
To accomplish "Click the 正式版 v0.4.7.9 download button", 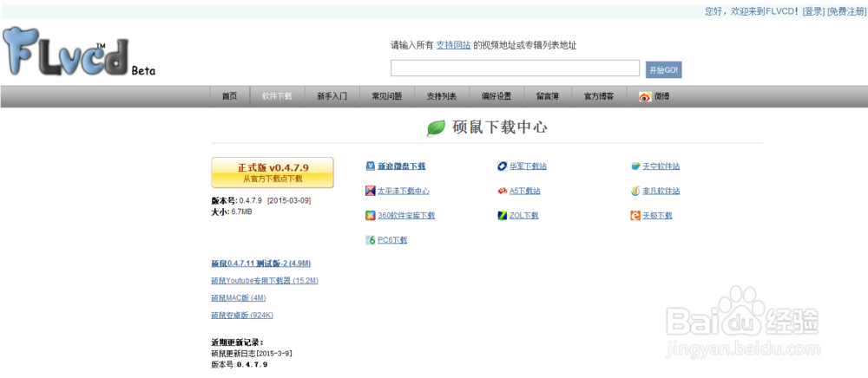I will tap(273, 173).
